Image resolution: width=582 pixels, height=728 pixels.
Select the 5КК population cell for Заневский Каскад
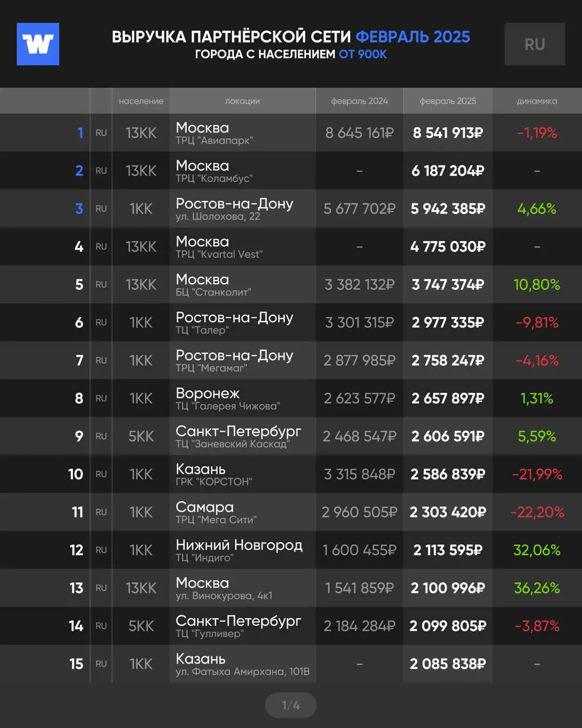click(x=141, y=436)
